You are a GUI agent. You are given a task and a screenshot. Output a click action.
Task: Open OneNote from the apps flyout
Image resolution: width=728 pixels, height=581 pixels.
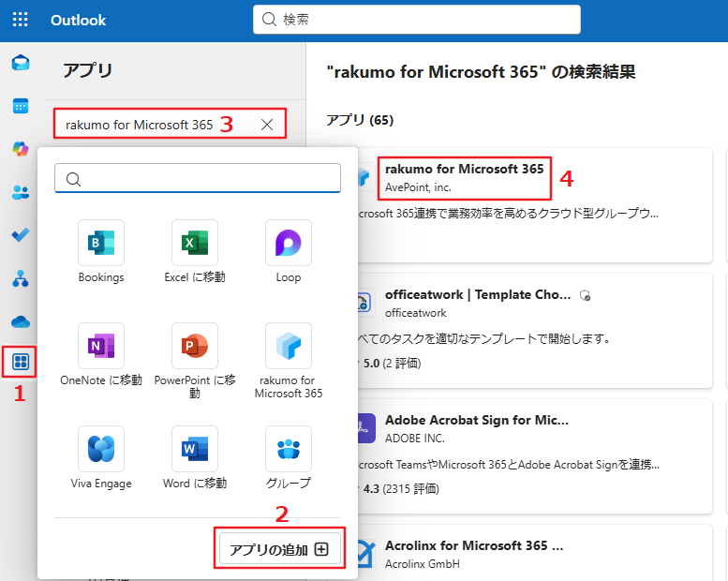click(x=101, y=355)
